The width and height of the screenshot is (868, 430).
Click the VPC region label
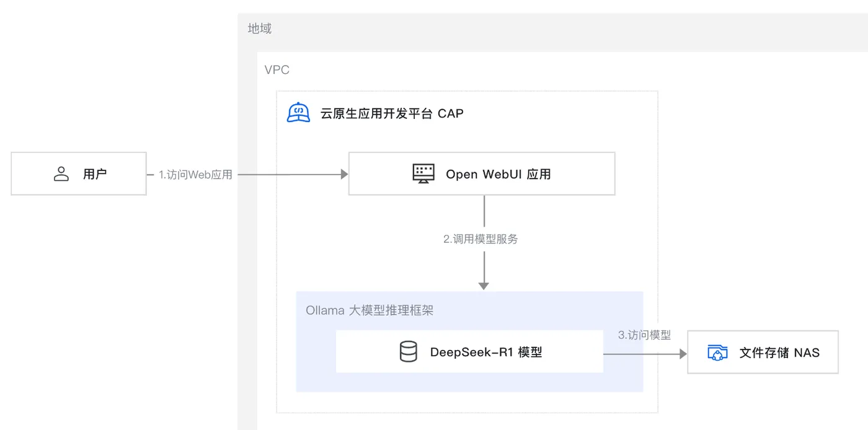277,70
